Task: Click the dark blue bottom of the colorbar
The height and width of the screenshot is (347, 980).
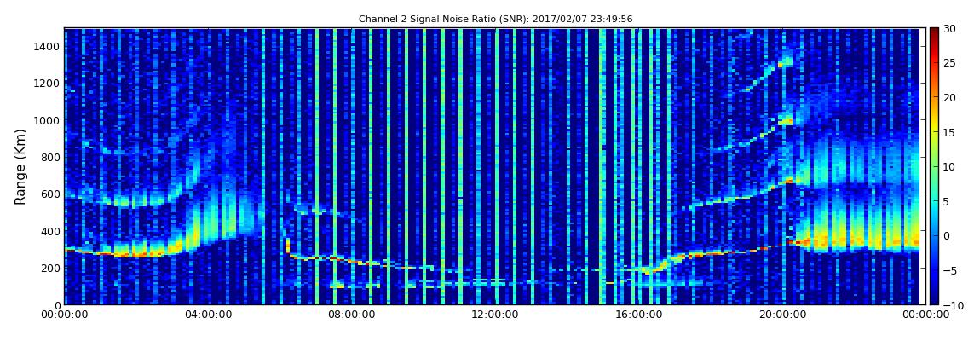Action: [x=934, y=299]
